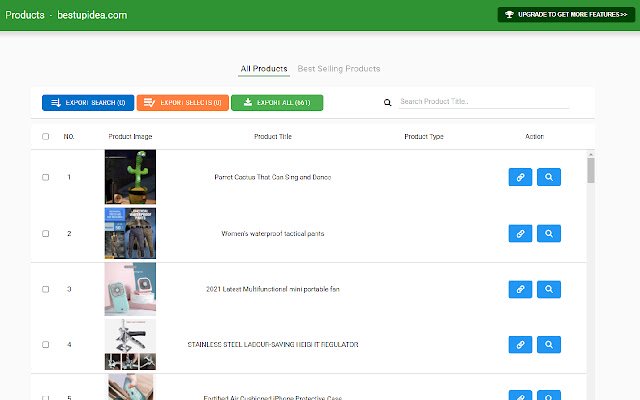Open the height regulator product thumbnail
The width and height of the screenshot is (640, 400).
(x=130, y=344)
